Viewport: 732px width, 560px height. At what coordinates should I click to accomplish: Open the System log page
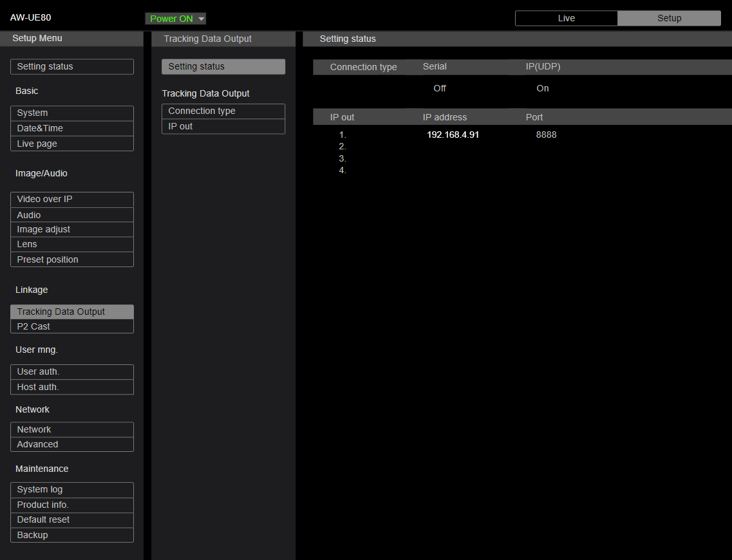point(72,490)
